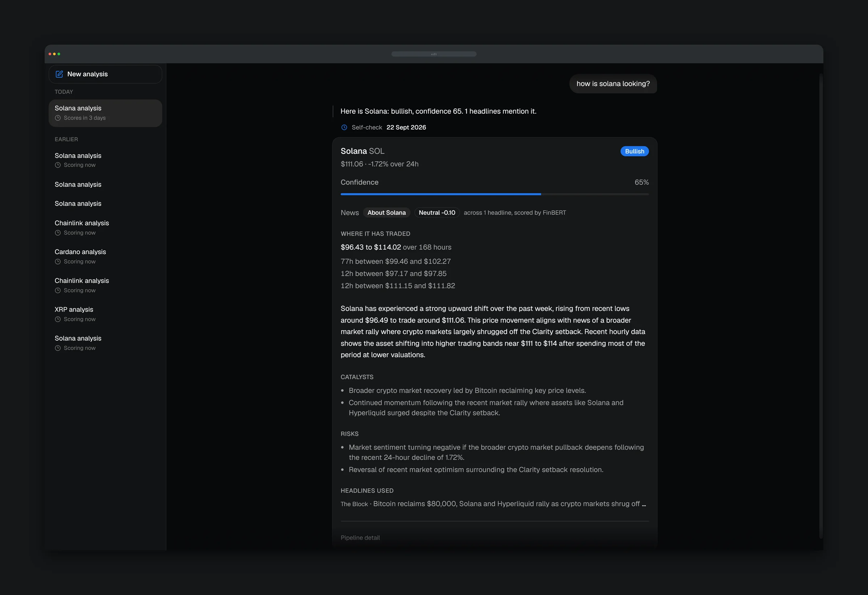Click the '77h between $99.46 and $102.27' line
This screenshot has width=868, height=595.
tap(396, 262)
